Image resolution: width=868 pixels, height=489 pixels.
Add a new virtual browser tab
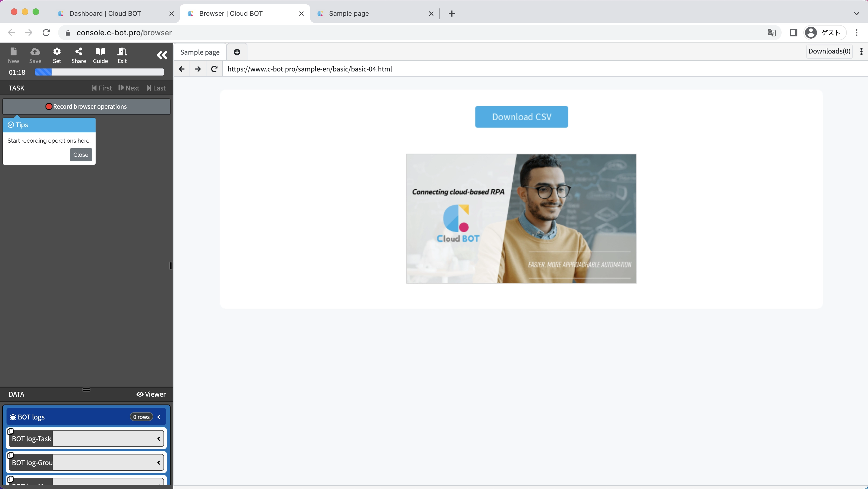click(x=237, y=52)
